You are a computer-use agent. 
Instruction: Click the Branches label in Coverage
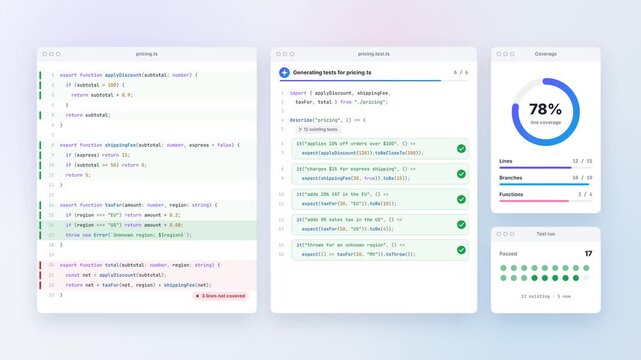coord(511,178)
